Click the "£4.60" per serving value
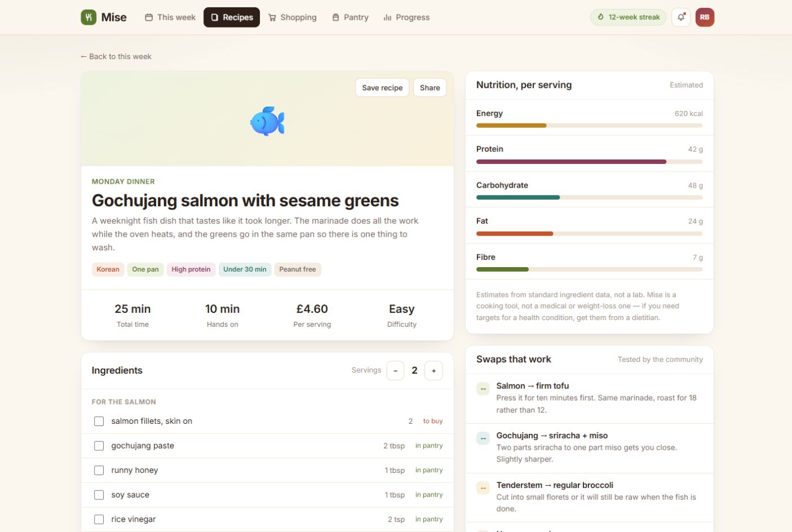 pyautogui.click(x=312, y=309)
